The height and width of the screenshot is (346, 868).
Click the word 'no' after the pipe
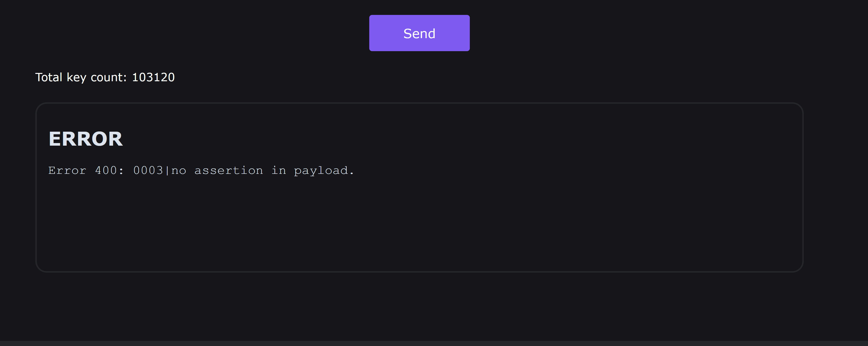pyautogui.click(x=179, y=171)
